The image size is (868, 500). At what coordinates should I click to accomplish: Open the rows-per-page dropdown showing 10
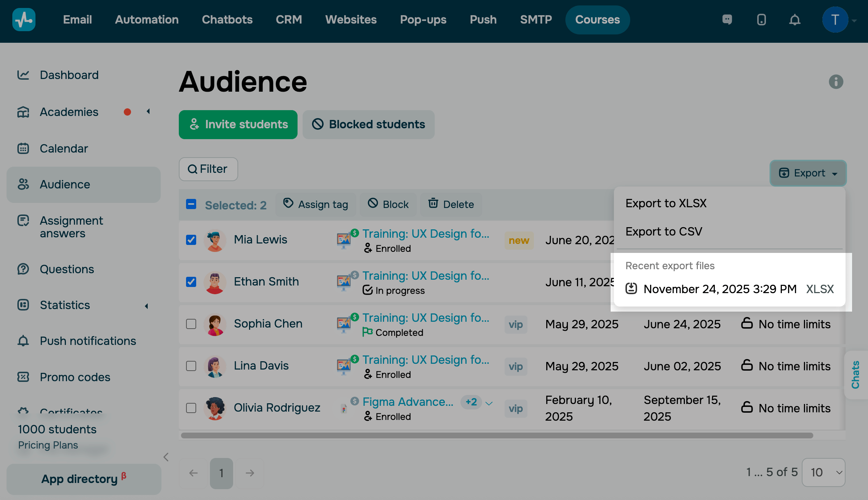coord(823,472)
